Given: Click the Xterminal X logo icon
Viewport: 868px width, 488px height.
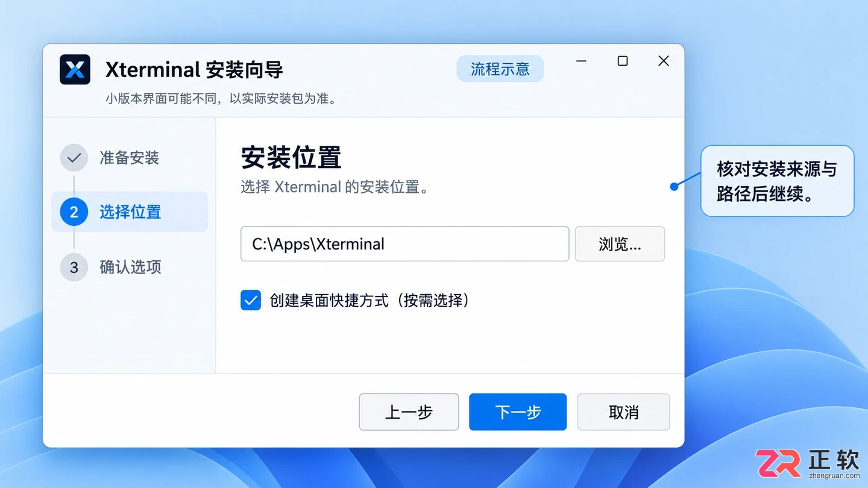Looking at the screenshot, I should pyautogui.click(x=75, y=69).
